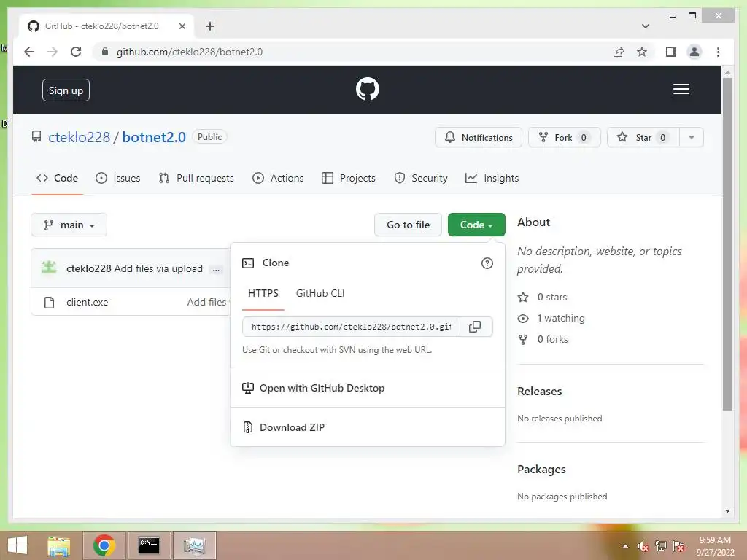Screen dimensions: 747x560
Task: Click the 0 stars link in About
Action: pyautogui.click(x=543, y=297)
